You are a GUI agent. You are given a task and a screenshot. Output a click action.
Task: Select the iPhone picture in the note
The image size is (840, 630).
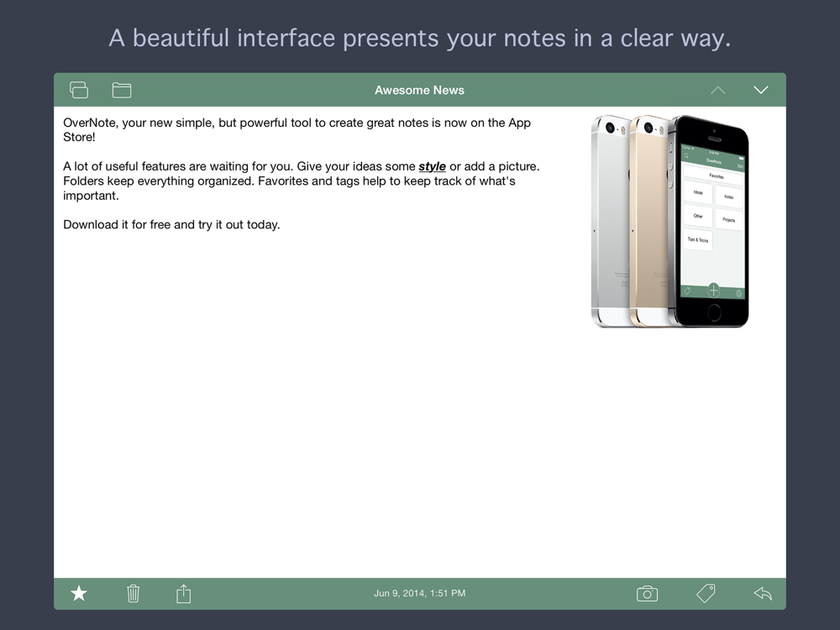(x=669, y=221)
